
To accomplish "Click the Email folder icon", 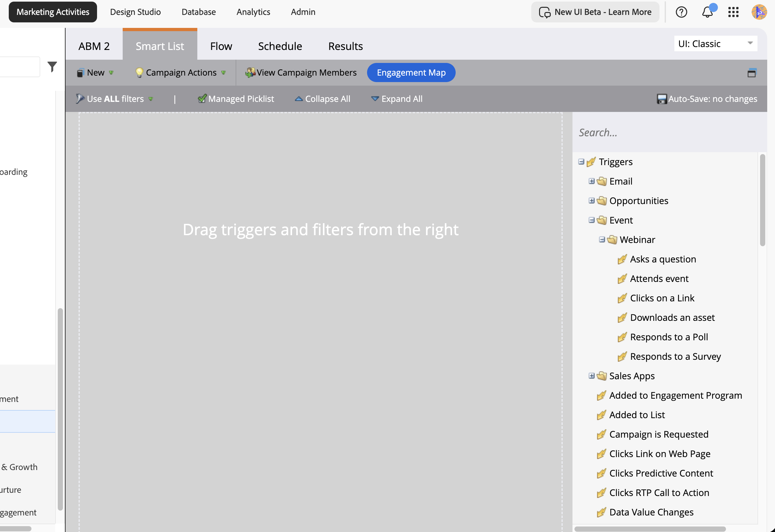I will coord(602,181).
